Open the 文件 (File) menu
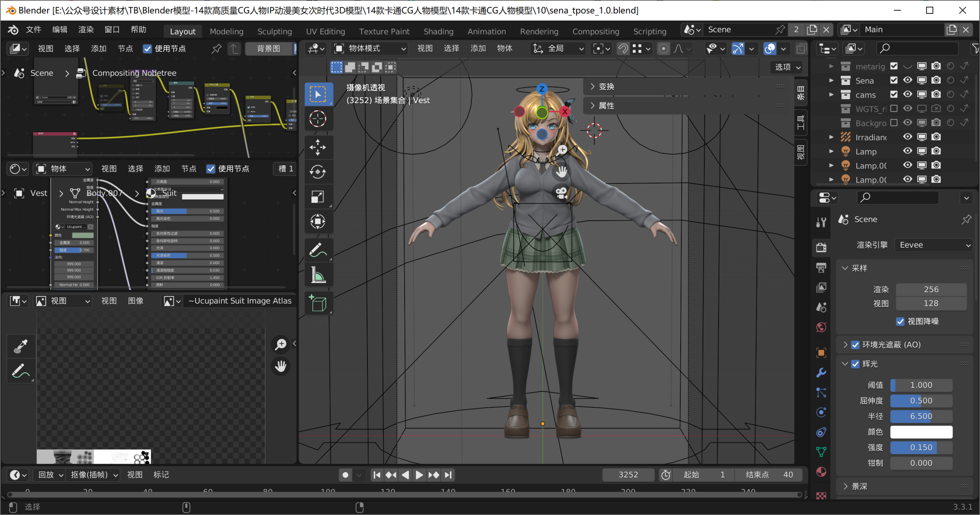Viewport: 980px width, 515px height. (x=33, y=29)
